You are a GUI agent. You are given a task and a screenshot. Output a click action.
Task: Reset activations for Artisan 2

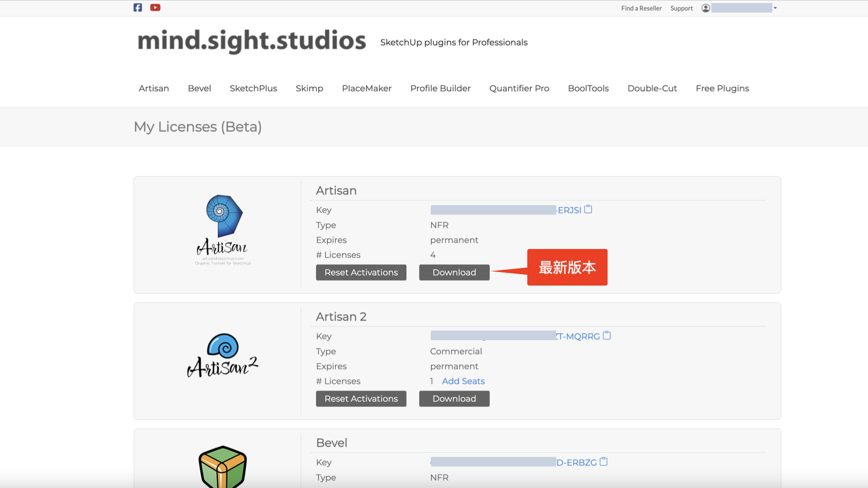tap(361, 399)
